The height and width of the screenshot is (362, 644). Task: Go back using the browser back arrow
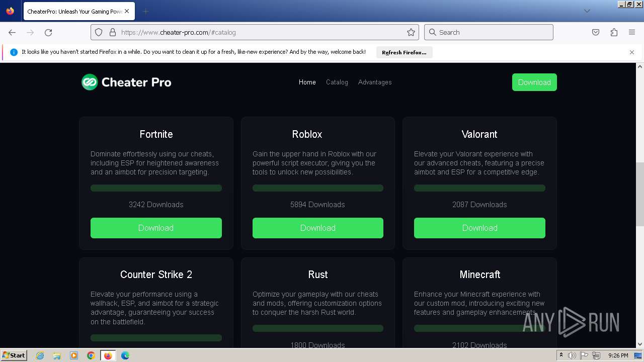point(12,32)
